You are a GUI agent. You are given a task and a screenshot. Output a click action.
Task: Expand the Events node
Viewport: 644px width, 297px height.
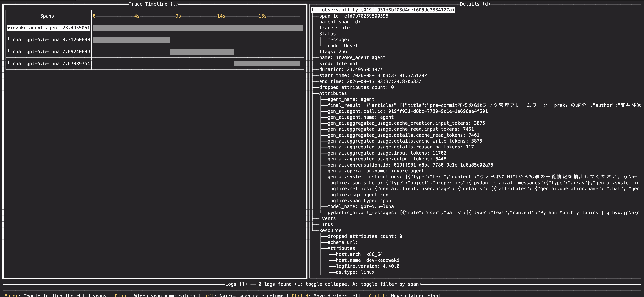[327, 219]
